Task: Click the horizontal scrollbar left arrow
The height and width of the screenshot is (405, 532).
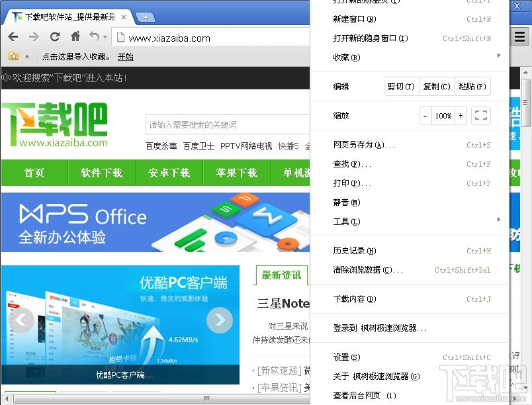Action: click(x=7, y=398)
